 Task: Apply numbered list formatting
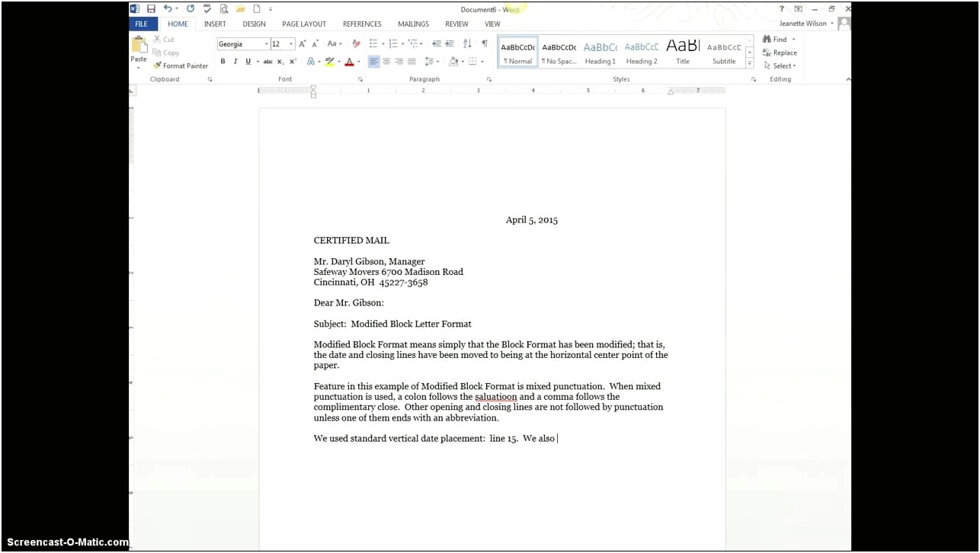click(x=393, y=44)
